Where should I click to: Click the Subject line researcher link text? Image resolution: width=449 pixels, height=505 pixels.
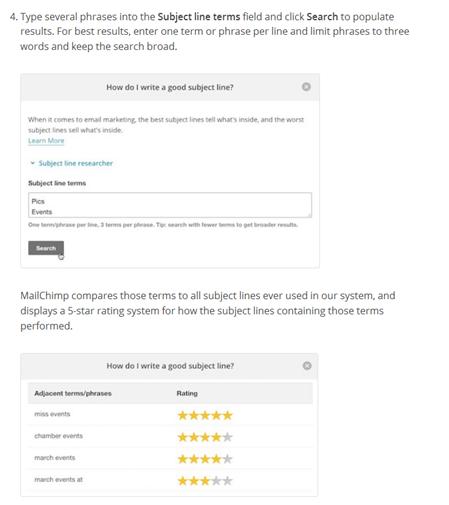coord(76,163)
